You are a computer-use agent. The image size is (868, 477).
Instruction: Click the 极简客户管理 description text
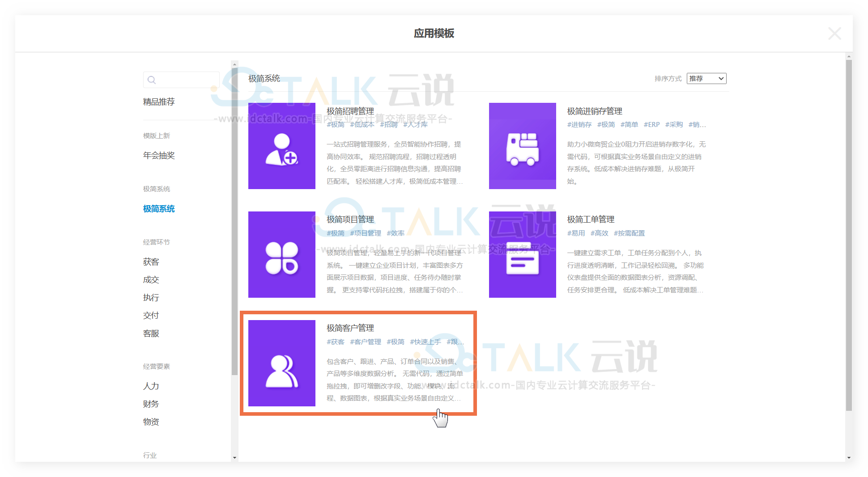pos(395,380)
